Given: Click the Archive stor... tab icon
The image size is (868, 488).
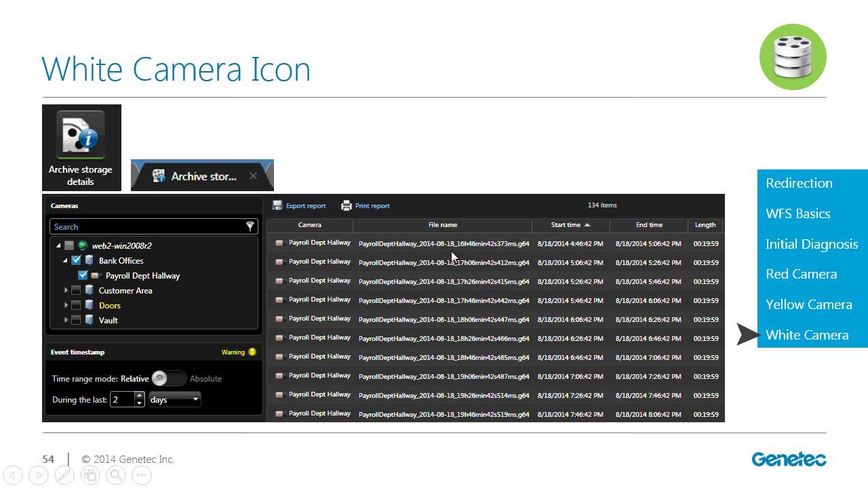Looking at the screenshot, I should point(159,176).
